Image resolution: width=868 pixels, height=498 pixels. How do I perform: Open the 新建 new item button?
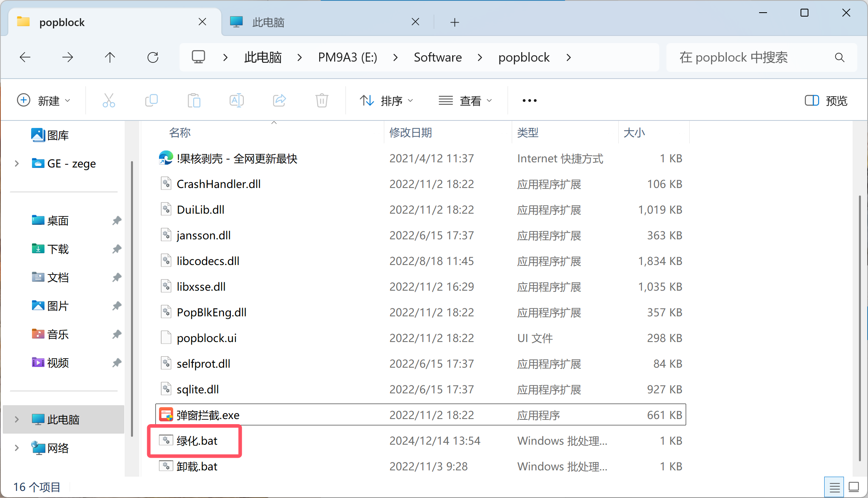tap(43, 101)
